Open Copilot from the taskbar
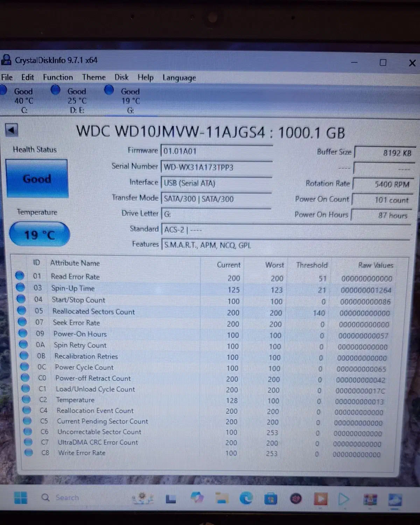The height and width of the screenshot is (525, 420). click(197, 497)
